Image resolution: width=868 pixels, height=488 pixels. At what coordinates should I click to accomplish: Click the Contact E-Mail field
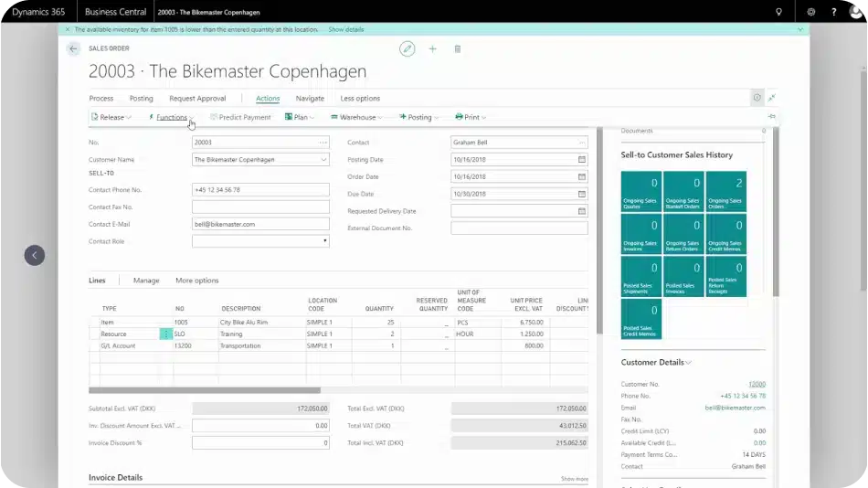[x=260, y=224]
